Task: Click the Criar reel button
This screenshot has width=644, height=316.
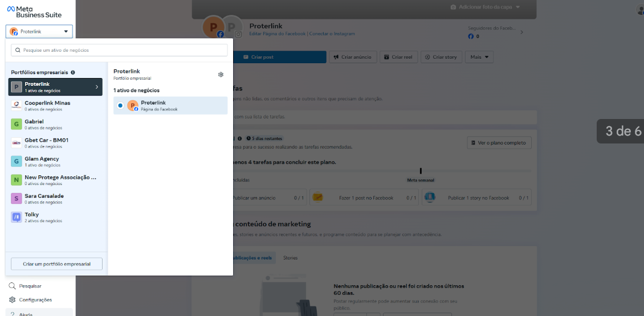Action: pos(399,57)
